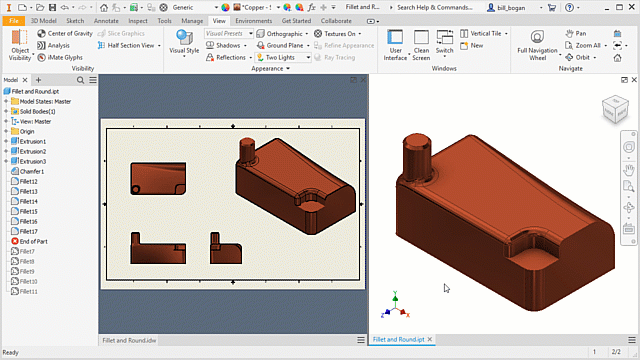Add a new browser panel with plus
This screenshot has height=360, width=640.
[38, 80]
